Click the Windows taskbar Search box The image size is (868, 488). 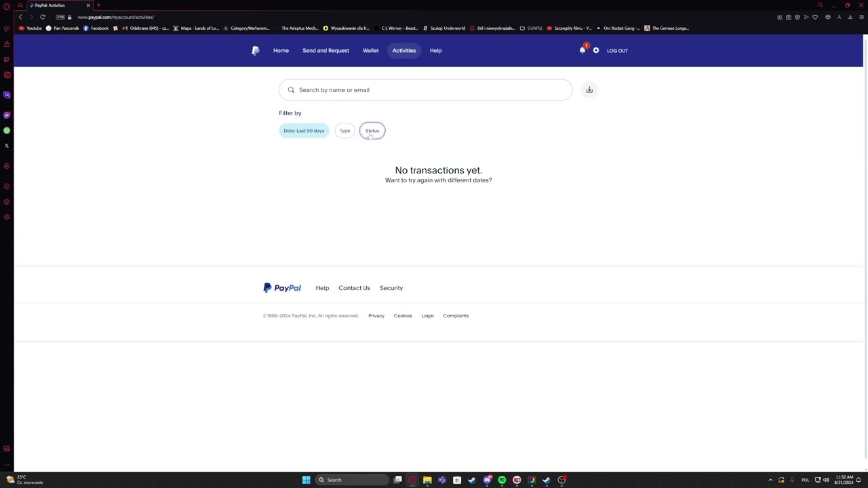click(353, 480)
